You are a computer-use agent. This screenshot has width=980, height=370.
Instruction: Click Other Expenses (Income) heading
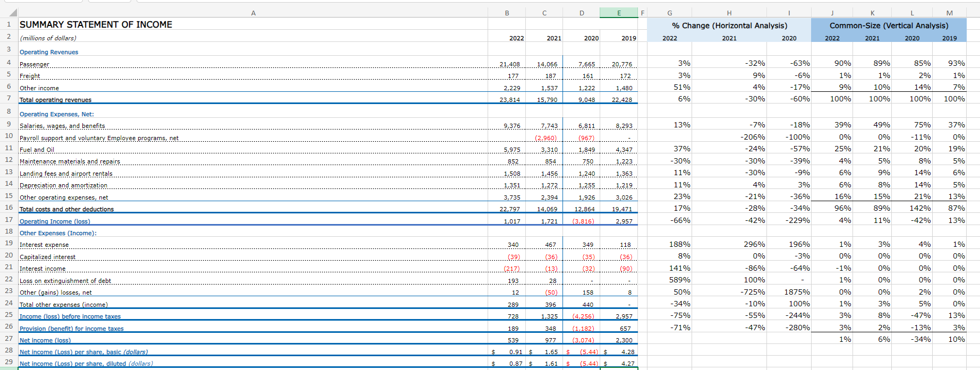(x=58, y=233)
